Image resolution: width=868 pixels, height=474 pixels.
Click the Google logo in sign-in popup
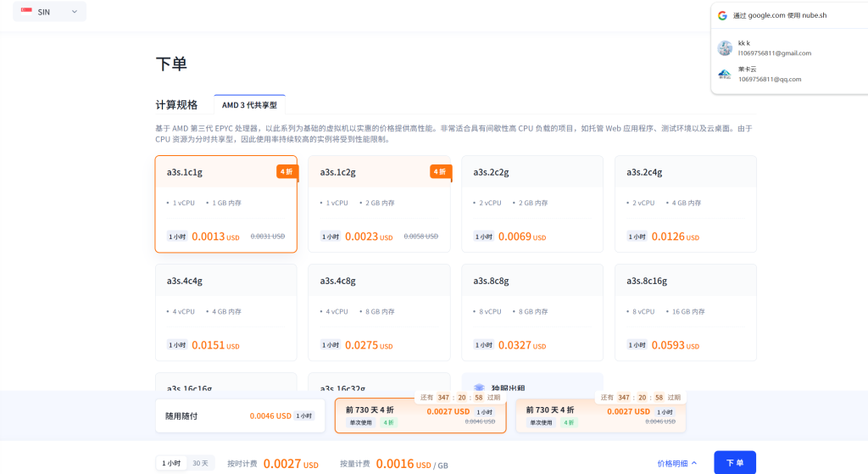click(x=722, y=15)
